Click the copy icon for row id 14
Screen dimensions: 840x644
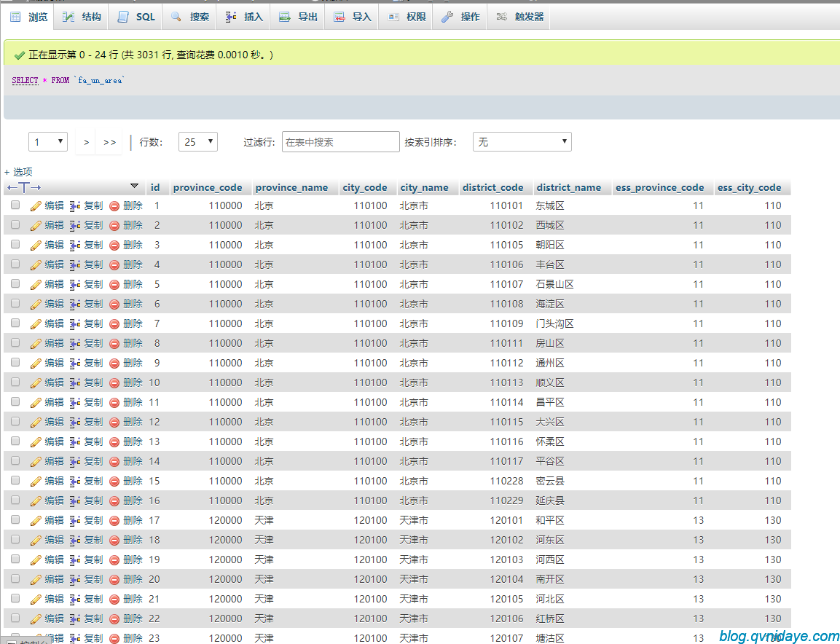[75, 461]
